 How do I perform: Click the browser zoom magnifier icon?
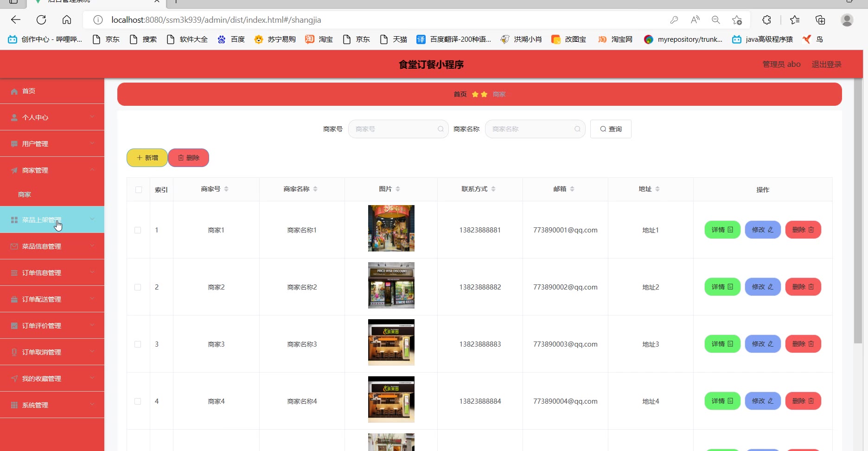[715, 20]
